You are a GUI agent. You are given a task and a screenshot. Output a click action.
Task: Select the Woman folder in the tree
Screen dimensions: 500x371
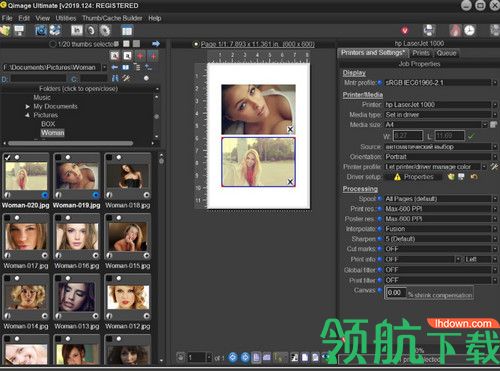52,133
